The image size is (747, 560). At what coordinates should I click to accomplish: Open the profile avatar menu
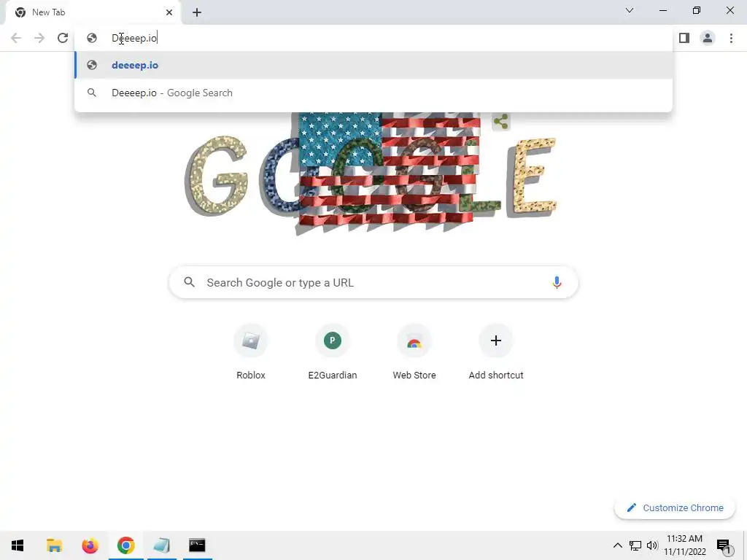click(x=708, y=38)
